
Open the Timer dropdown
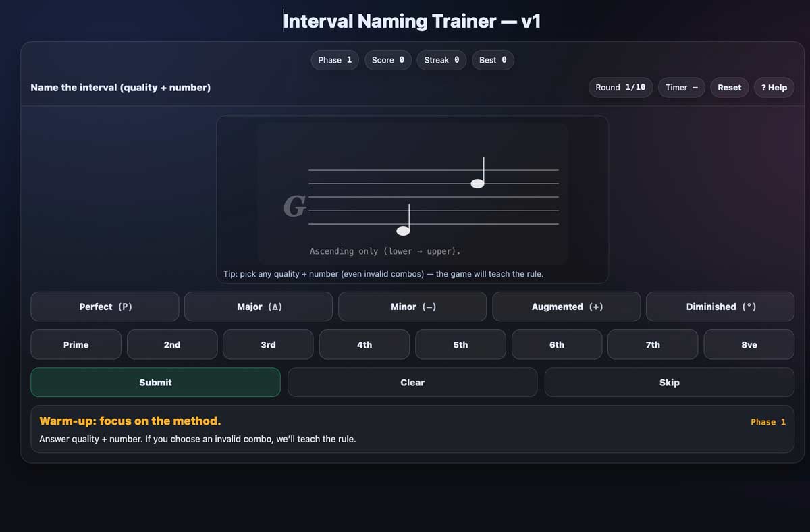681,87
